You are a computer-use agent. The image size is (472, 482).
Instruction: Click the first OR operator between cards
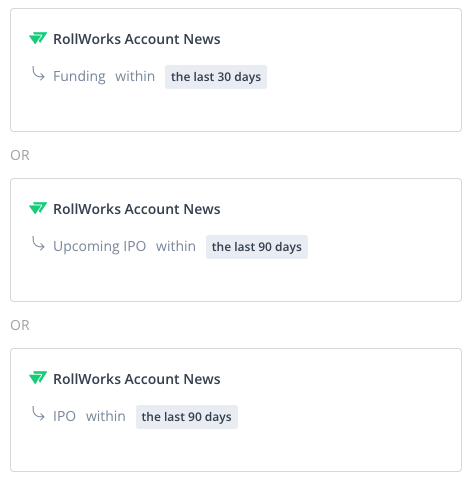[x=20, y=155]
